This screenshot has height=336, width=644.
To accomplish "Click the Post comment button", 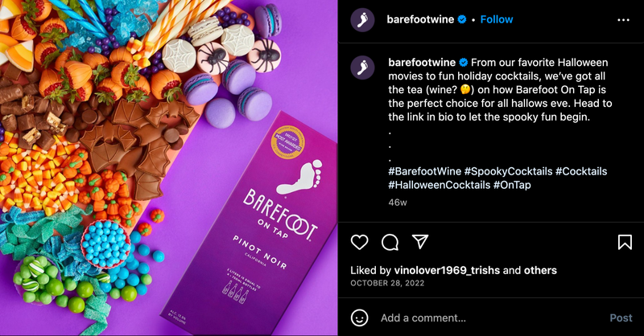I will [621, 318].
